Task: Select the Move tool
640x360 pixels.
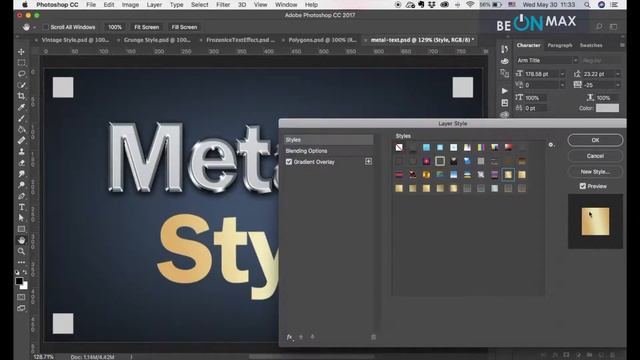Action: click(x=21, y=52)
